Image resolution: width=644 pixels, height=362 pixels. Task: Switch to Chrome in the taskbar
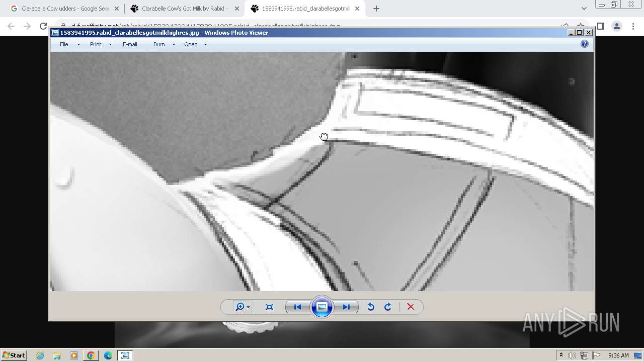coord(91,355)
